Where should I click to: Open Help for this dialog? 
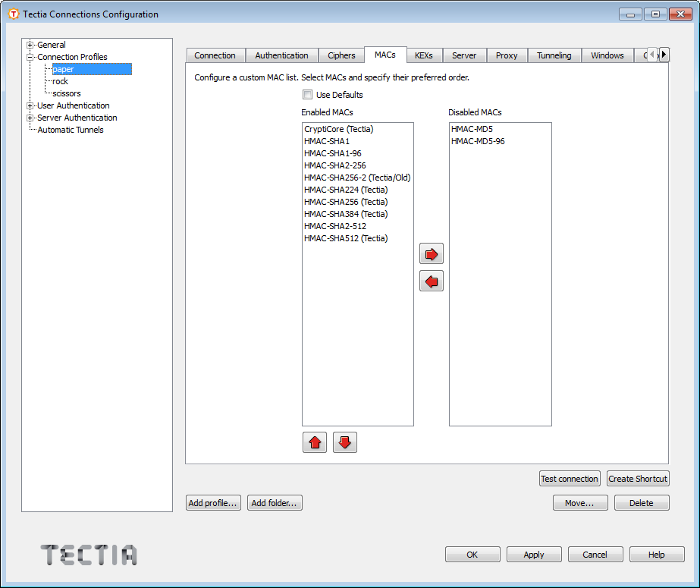tap(657, 555)
